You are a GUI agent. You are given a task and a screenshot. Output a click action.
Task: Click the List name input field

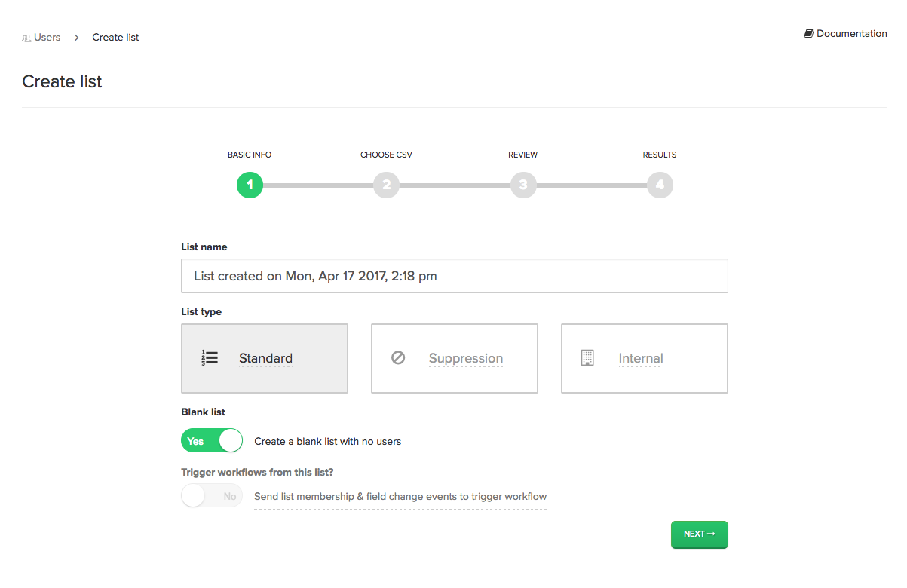pyautogui.click(x=455, y=276)
